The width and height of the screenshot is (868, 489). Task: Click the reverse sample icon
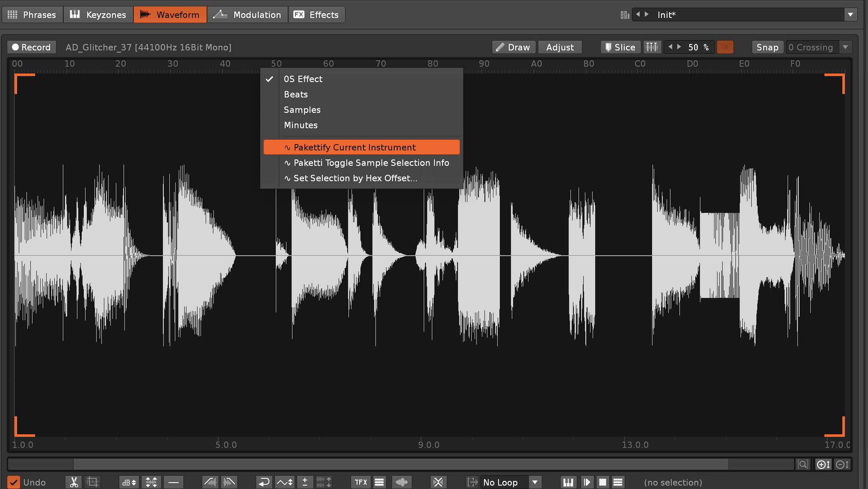point(264,482)
